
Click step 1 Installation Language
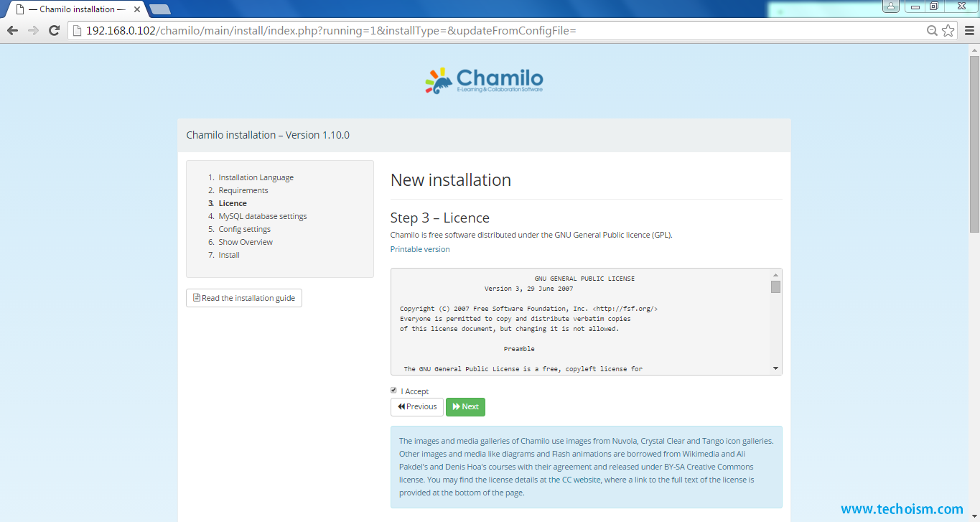pos(256,177)
